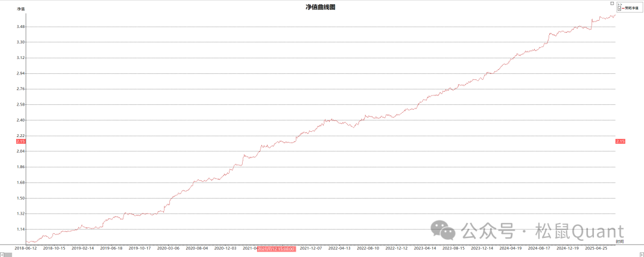Image resolution: width=644 pixels, height=257 pixels.
Task: Click the 3.48 value on the y-axis
Action: (21, 27)
